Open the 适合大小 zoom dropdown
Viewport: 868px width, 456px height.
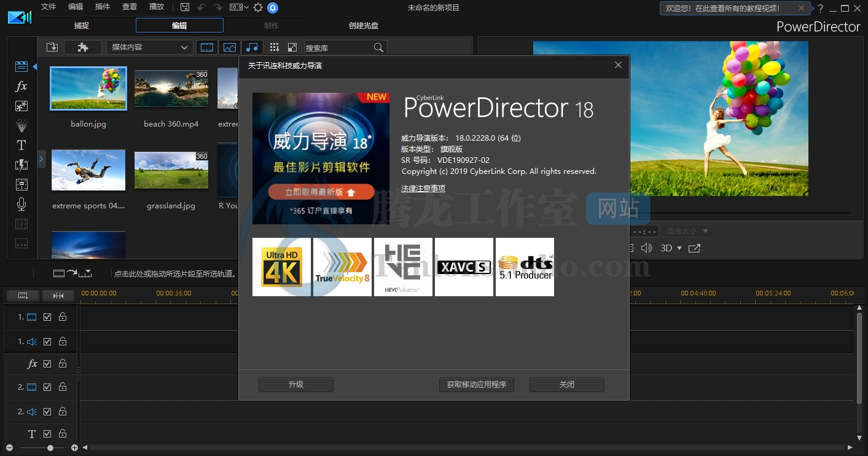[x=687, y=231]
